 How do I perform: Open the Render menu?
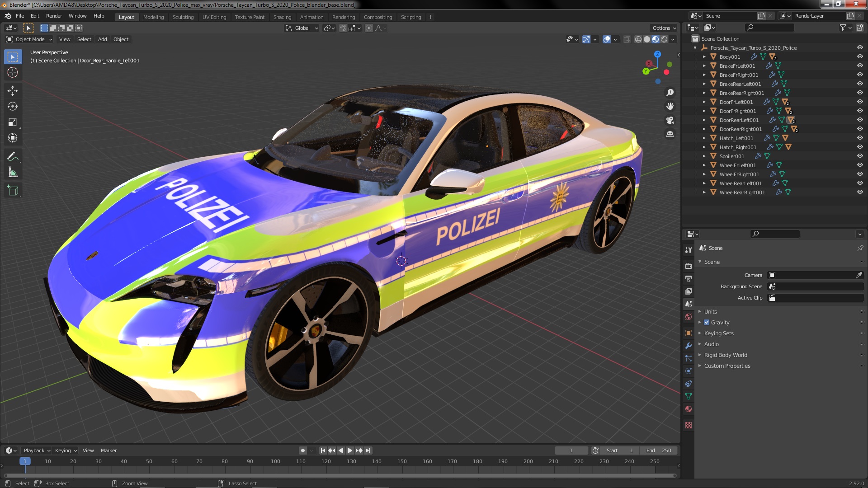(x=54, y=16)
